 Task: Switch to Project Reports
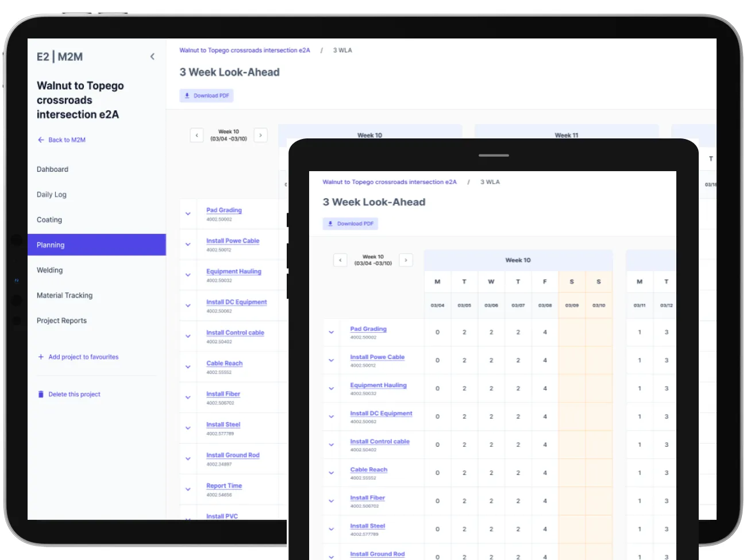pyautogui.click(x=61, y=320)
